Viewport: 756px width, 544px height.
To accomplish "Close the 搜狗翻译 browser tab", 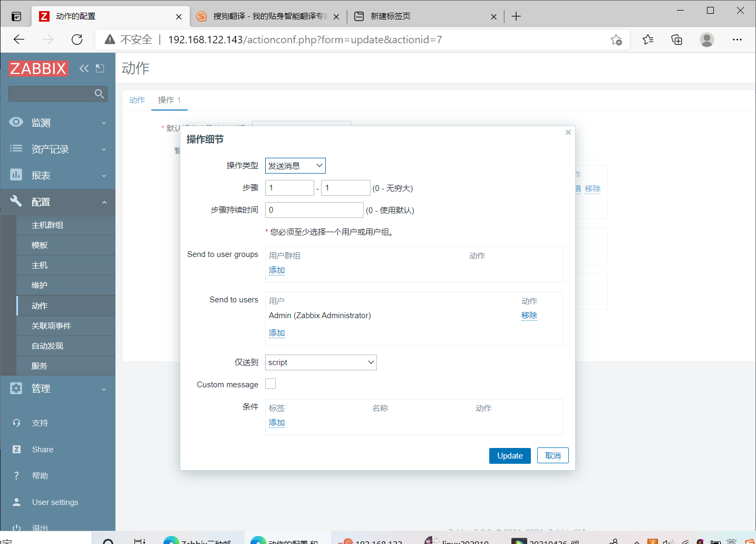I will (336, 17).
